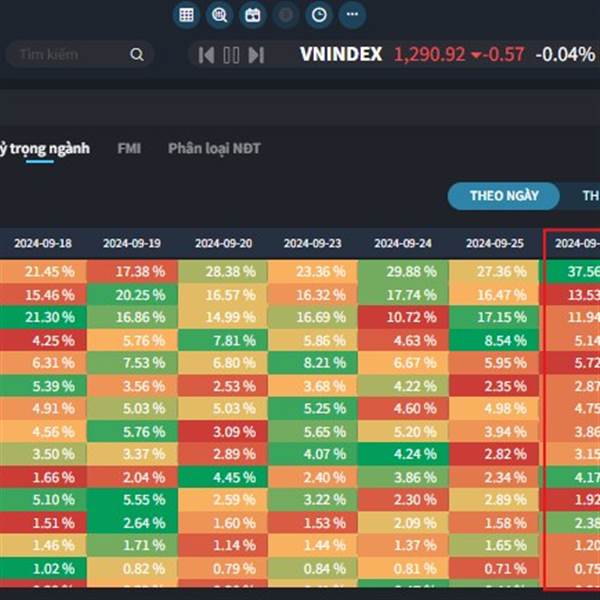The image size is (600, 600).
Task: Select the 1.71 % cell
Action: 132,545
